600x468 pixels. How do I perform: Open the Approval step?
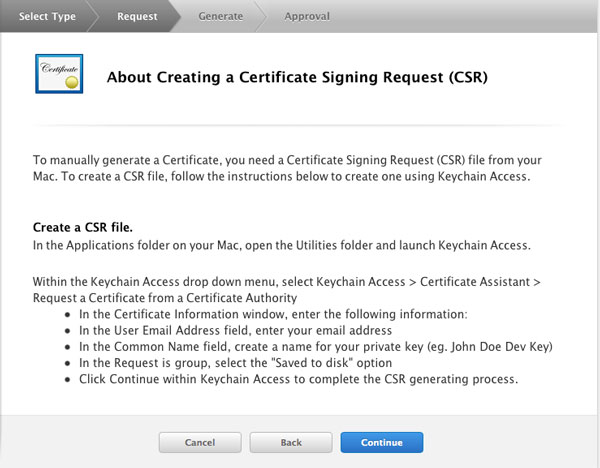pyautogui.click(x=306, y=16)
